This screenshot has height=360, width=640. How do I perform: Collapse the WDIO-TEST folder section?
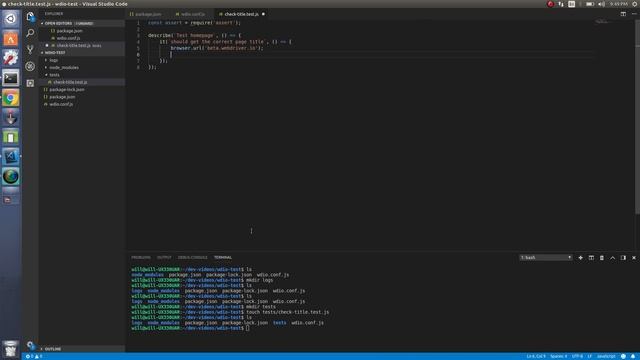55,53
